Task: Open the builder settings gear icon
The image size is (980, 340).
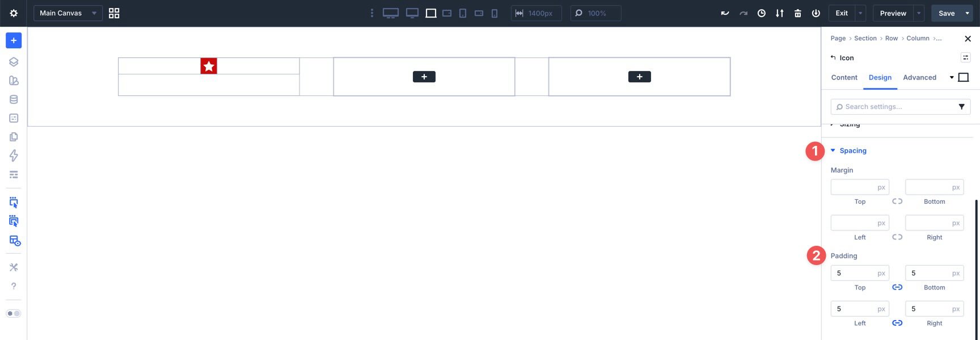Action: (x=14, y=13)
